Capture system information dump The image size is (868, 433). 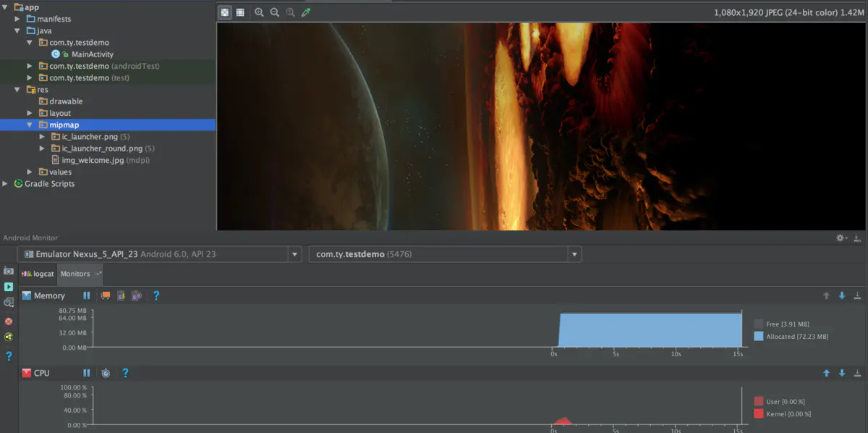point(9,303)
